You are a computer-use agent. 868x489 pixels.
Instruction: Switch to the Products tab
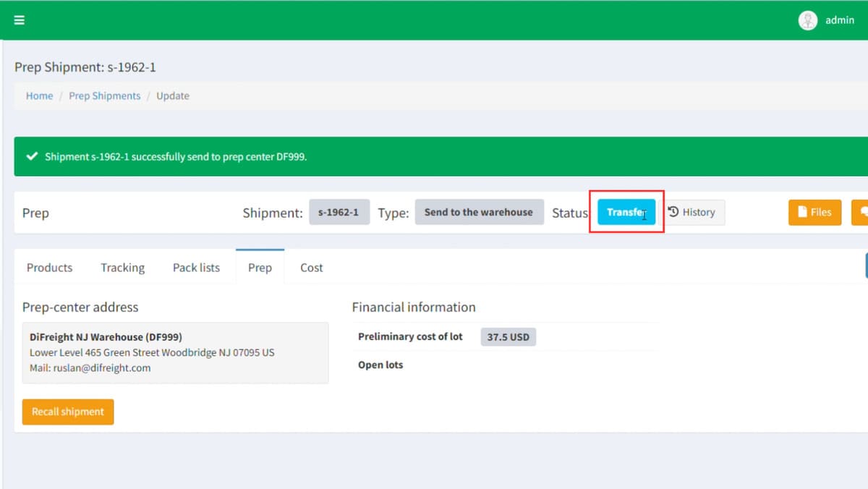click(49, 268)
